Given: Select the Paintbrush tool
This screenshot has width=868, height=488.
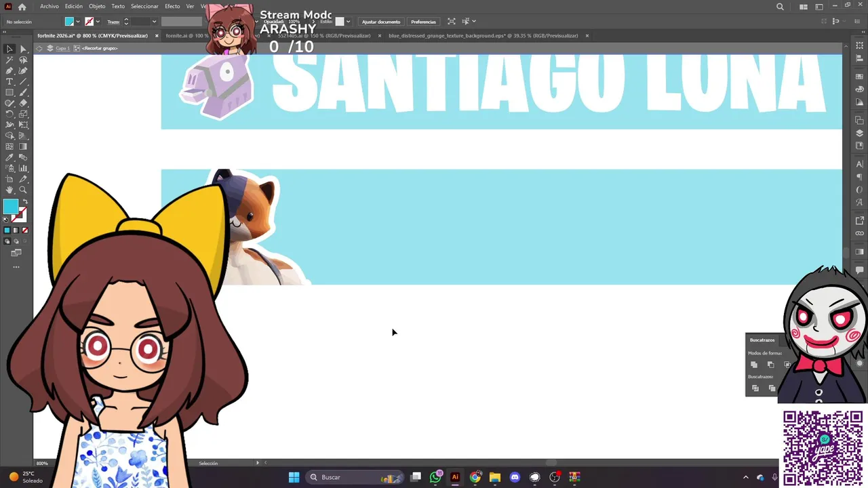Looking at the screenshot, I should pyautogui.click(x=23, y=92).
